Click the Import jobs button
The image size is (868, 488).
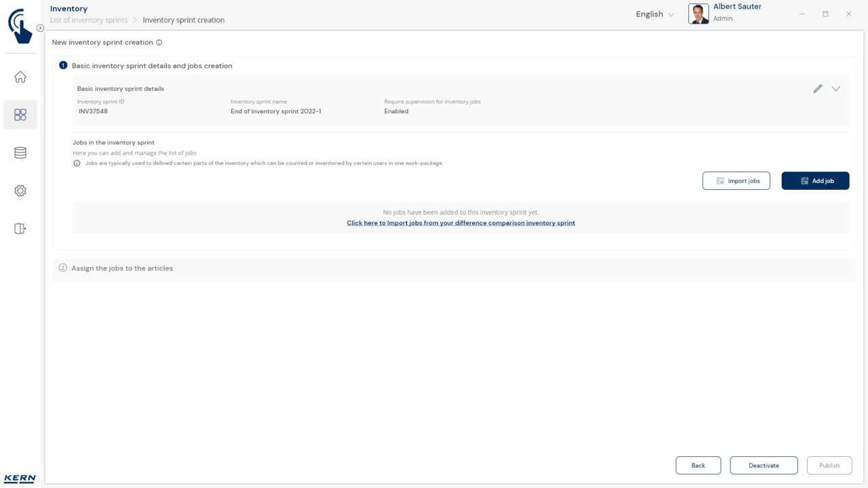coord(736,181)
